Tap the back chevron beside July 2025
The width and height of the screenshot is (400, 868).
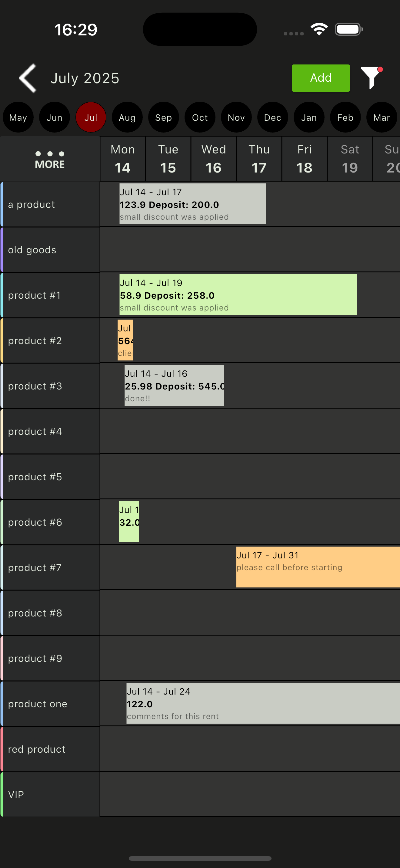tap(27, 78)
